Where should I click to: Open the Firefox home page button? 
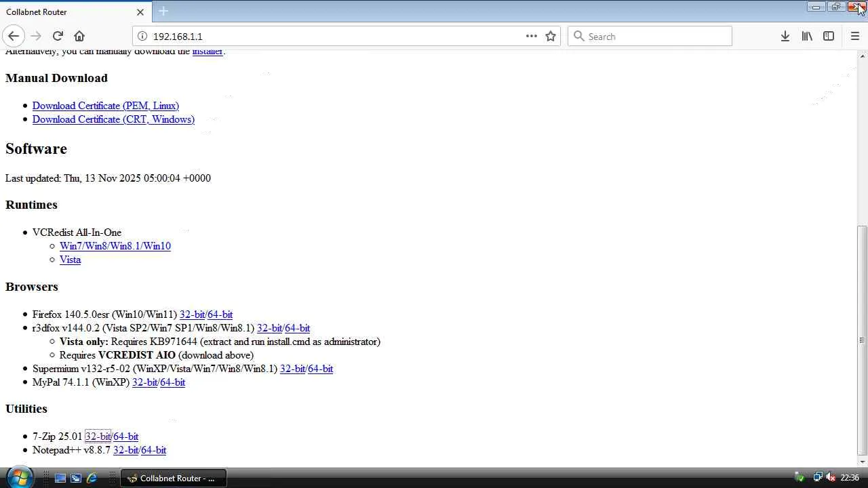(79, 36)
